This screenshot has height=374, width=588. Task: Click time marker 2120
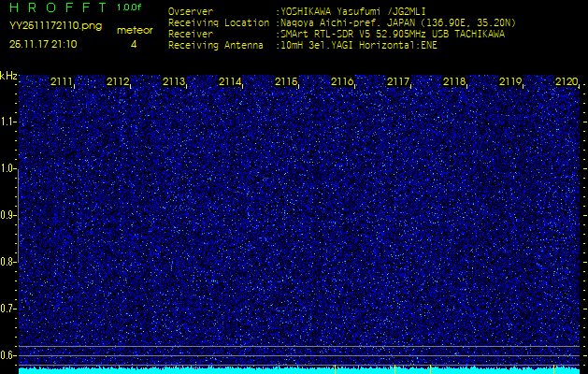coord(567,81)
